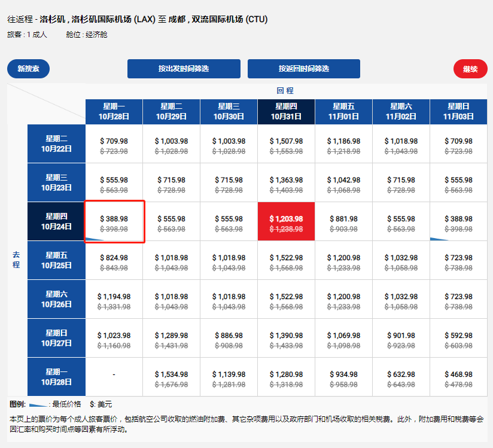Image resolution: width=493 pixels, height=448 pixels.
Task: Select departure row header 星期六 10月26日
Action: tap(56, 299)
